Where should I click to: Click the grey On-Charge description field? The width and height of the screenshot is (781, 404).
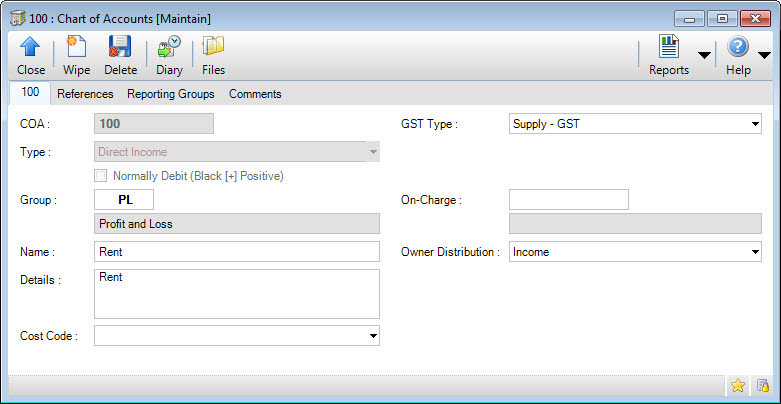click(x=635, y=224)
